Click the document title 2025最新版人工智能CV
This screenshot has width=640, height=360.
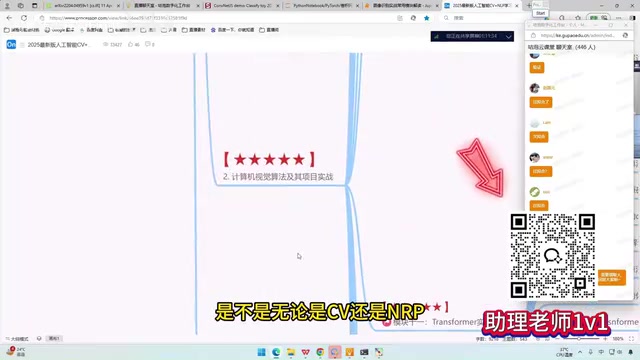coord(58,44)
